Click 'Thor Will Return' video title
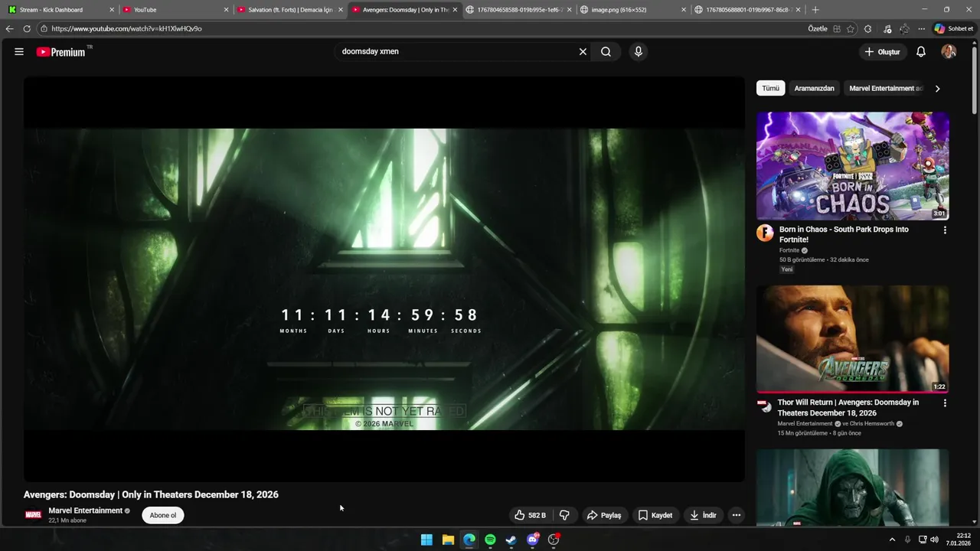The width and height of the screenshot is (980, 551). click(x=848, y=407)
